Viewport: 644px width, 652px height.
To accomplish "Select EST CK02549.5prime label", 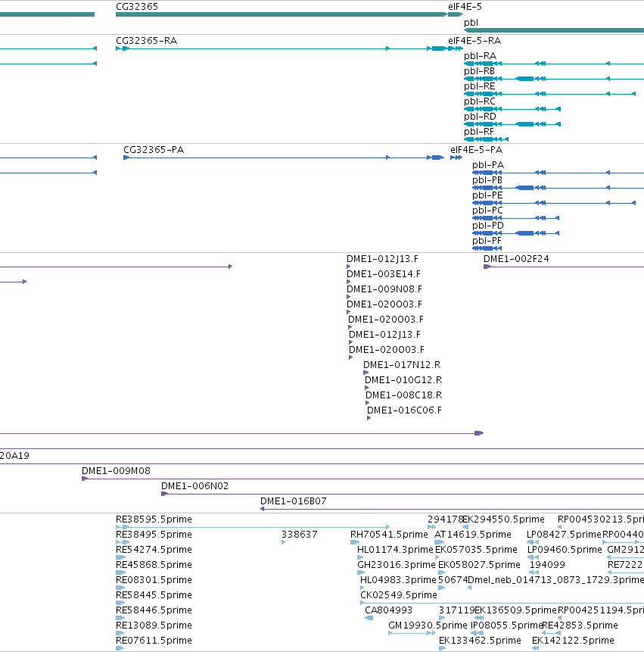I will click(x=399, y=595).
